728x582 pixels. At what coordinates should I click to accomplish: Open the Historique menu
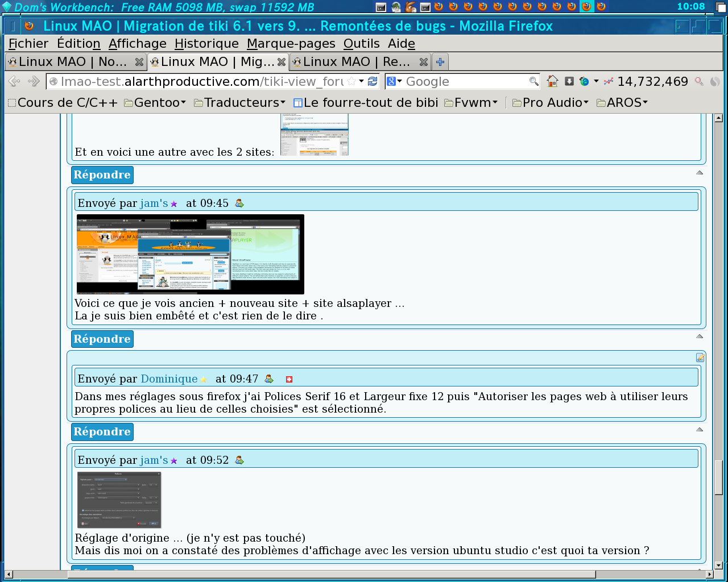coord(206,44)
